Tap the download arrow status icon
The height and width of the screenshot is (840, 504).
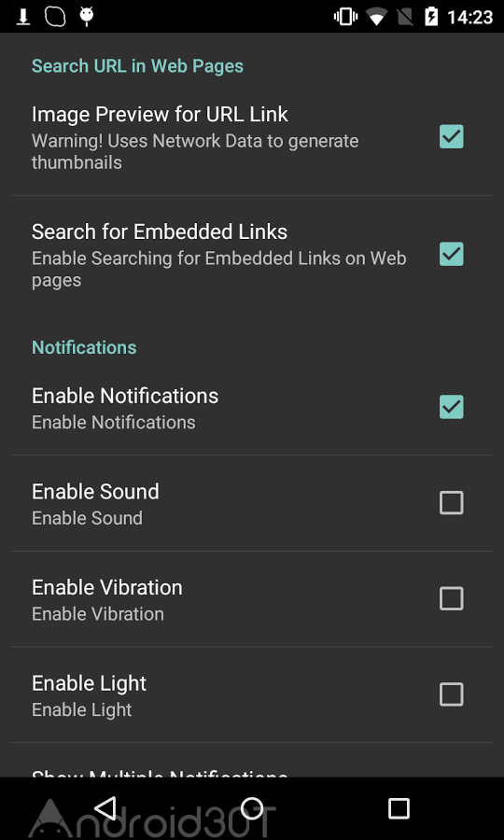[22, 17]
